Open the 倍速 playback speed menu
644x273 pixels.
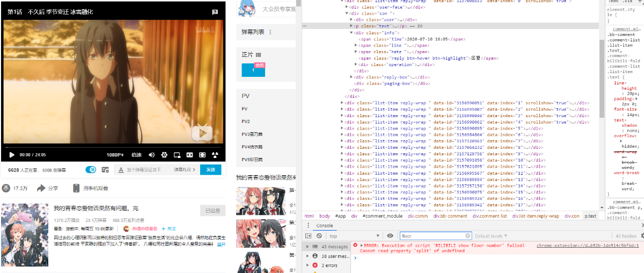point(136,155)
